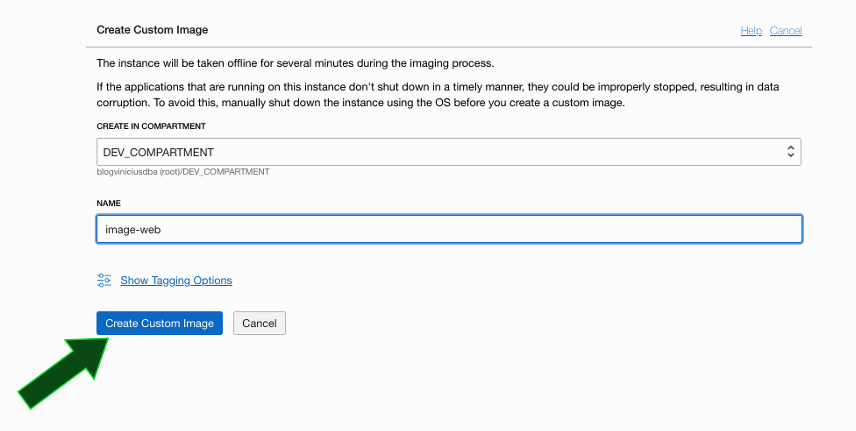Click the gray Cancel button
856x431 pixels.
click(259, 323)
